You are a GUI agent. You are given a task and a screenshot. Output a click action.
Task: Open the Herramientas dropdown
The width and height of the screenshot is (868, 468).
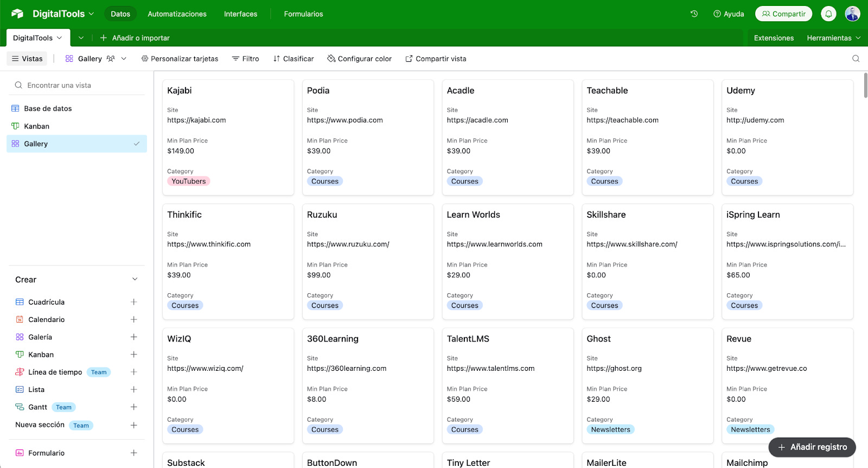pyautogui.click(x=833, y=38)
